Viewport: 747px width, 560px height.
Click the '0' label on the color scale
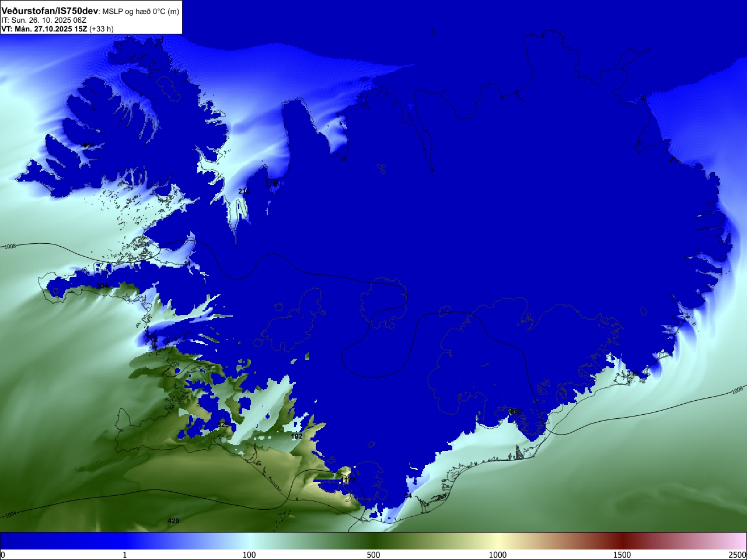3,555
